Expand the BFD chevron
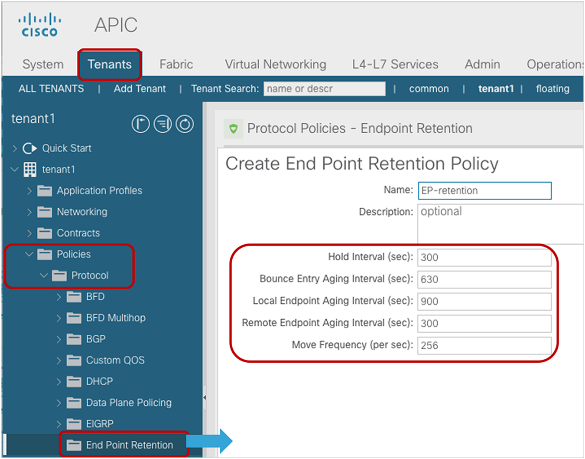Viewport: 585px width, 459px height. (x=59, y=297)
